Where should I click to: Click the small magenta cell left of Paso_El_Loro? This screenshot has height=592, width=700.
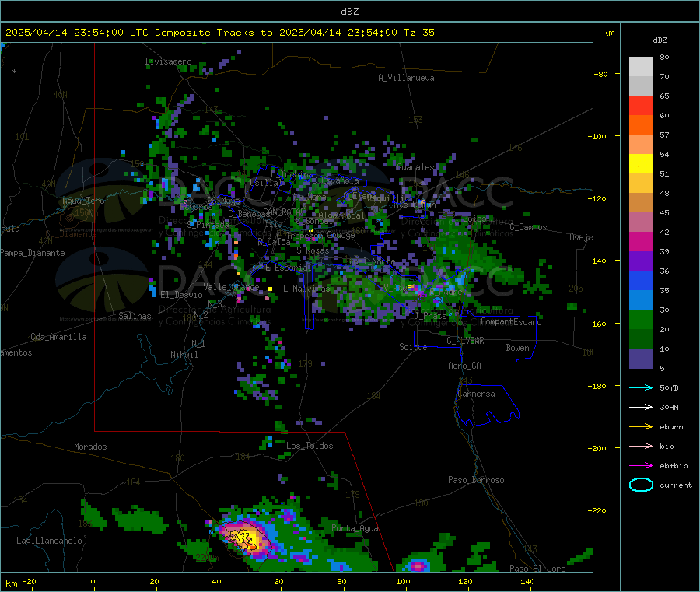[x=418, y=566]
